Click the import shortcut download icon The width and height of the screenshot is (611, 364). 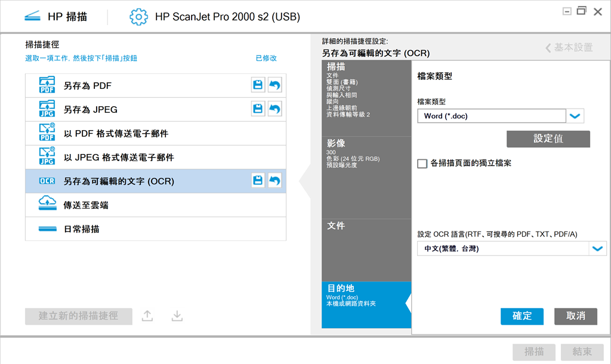(177, 316)
